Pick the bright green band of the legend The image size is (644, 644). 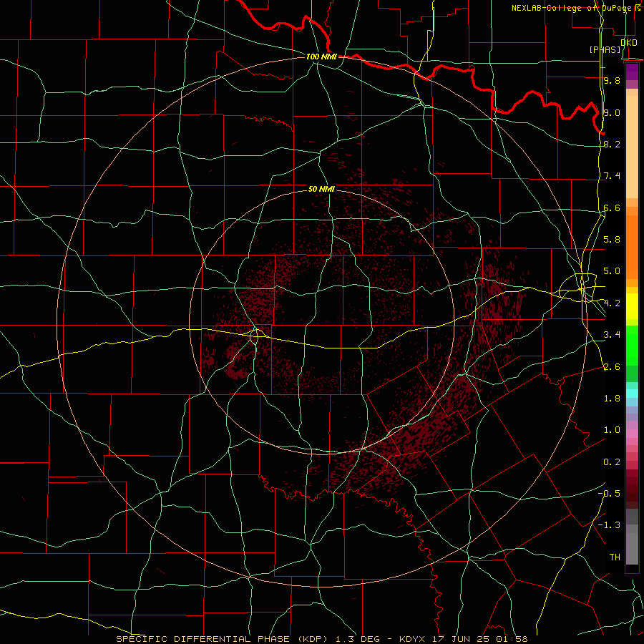point(632,346)
